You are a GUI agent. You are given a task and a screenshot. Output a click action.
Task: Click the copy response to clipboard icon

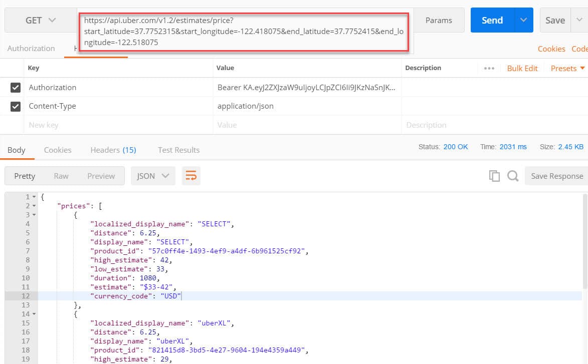coord(494,176)
